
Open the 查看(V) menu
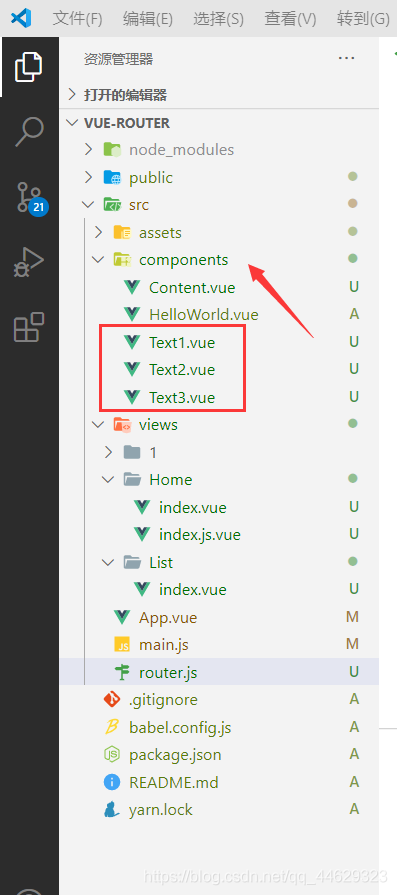pyautogui.click(x=290, y=19)
